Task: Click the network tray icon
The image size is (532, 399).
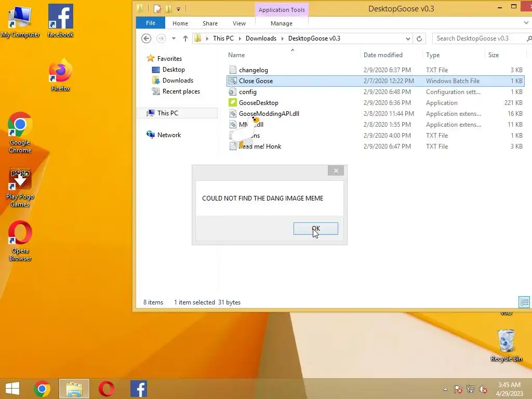Action: click(x=471, y=389)
